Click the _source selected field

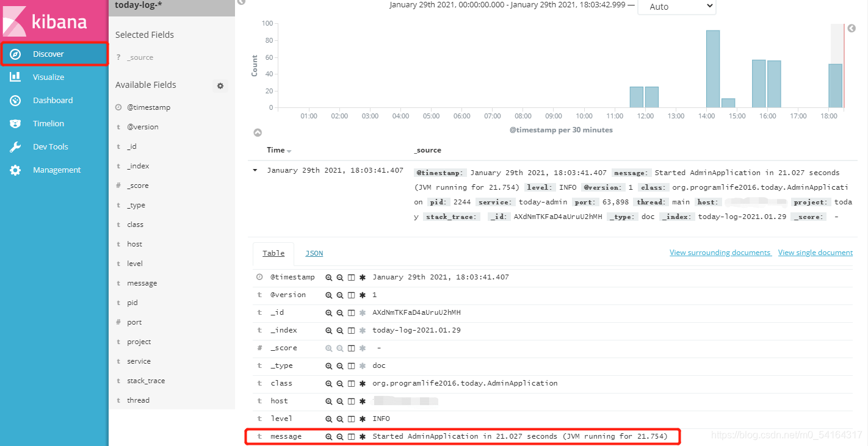pyautogui.click(x=140, y=57)
